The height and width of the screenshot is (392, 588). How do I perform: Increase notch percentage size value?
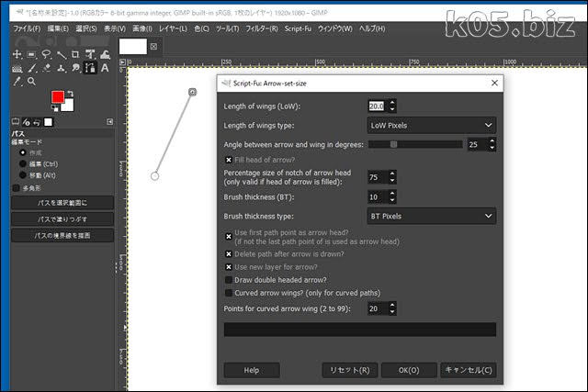tap(392, 174)
